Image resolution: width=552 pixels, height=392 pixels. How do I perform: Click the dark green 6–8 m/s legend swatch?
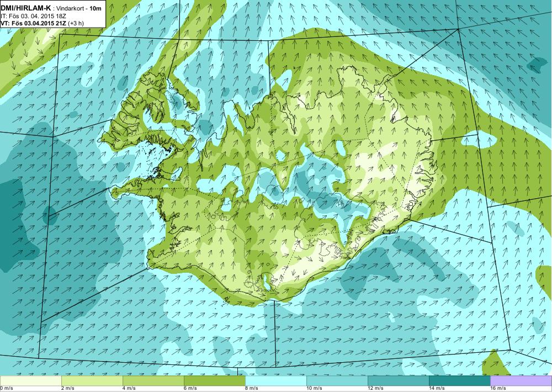pyautogui.click(x=215, y=381)
